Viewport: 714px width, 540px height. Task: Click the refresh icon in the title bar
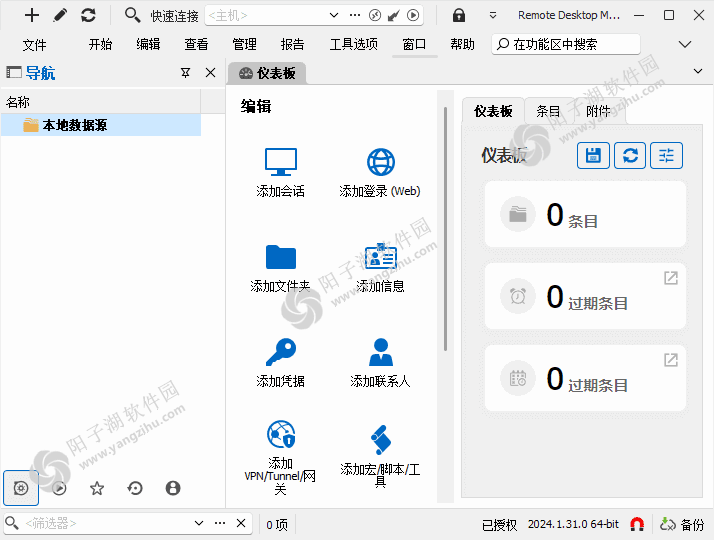point(88,15)
